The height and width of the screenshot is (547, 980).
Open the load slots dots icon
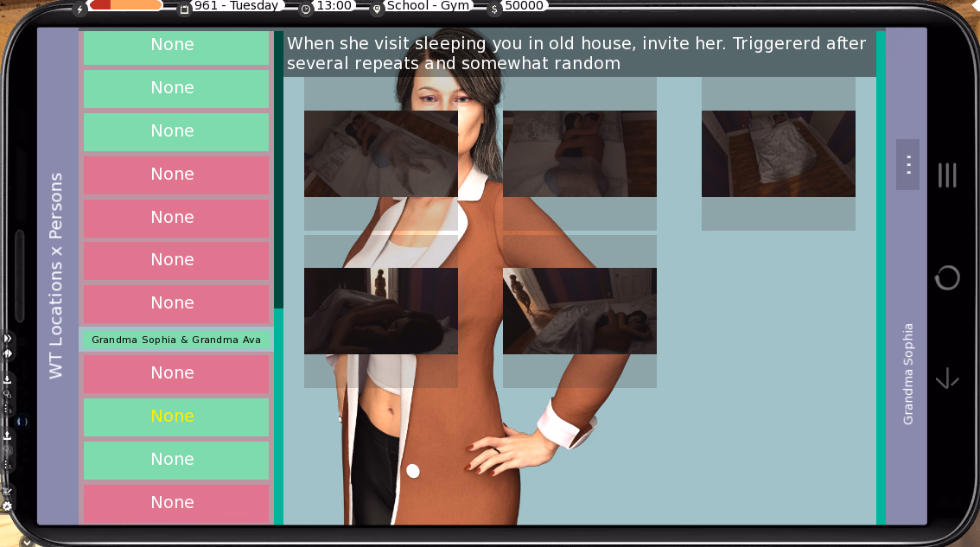click(8, 465)
